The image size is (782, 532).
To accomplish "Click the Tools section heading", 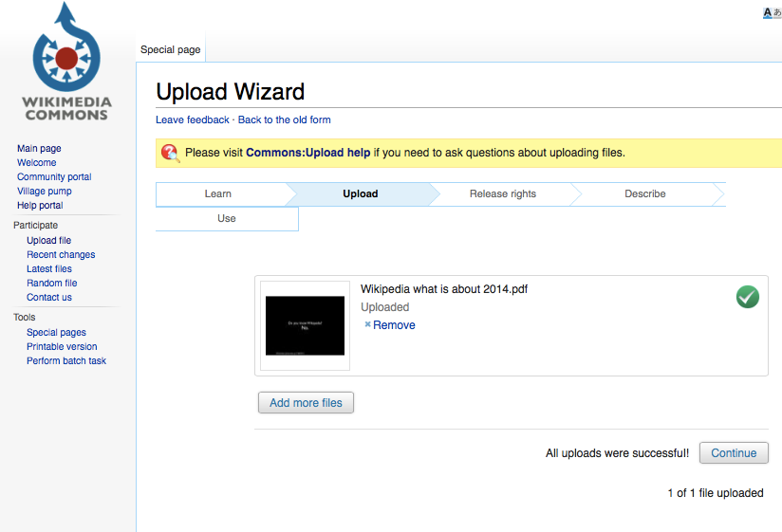I will tap(25, 318).
